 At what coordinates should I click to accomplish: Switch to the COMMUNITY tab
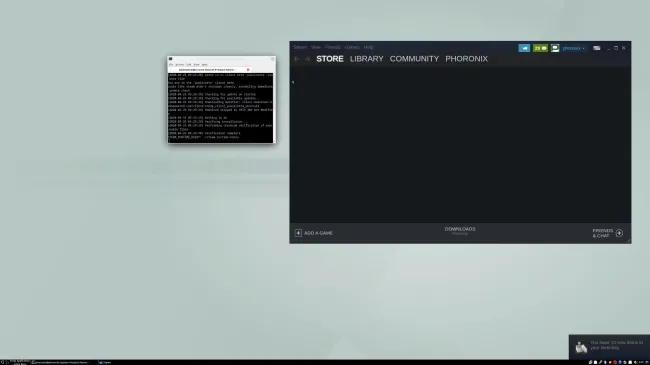[414, 59]
